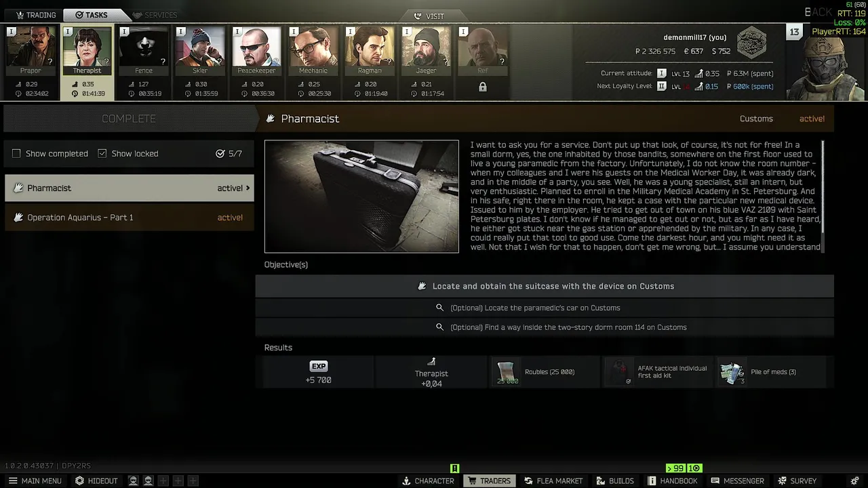This screenshot has width=868, height=488.
Task: Click the padlock icon under Ref
Action: tap(483, 87)
